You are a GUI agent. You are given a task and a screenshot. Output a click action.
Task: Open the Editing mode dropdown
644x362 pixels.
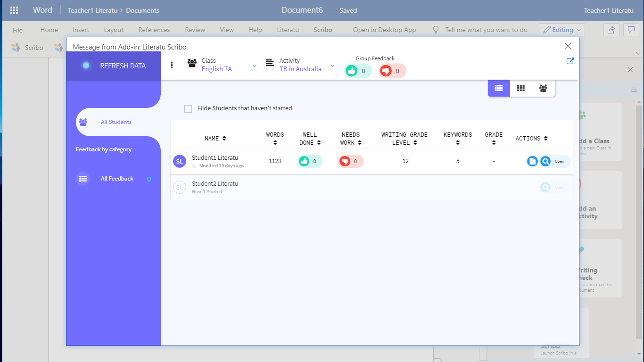click(x=562, y=30)
